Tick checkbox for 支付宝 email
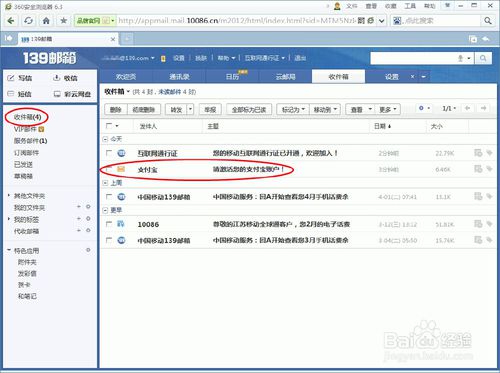Image resolution: width=500 pixels, height=373 pixels. [x=109, y=169]
